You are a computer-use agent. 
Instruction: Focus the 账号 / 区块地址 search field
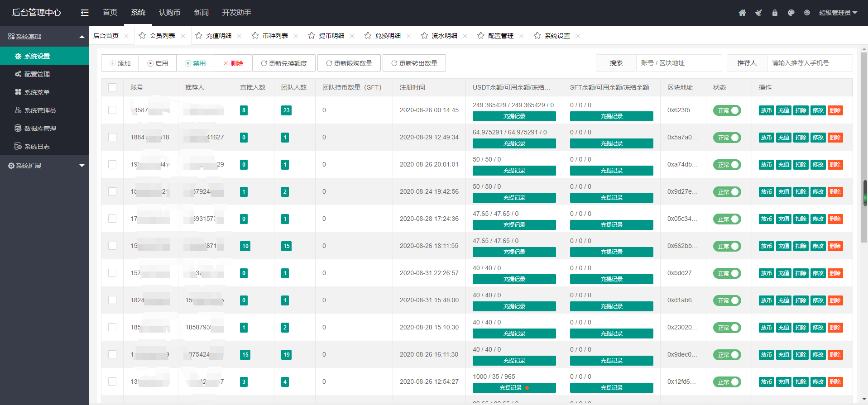click(678, 63)
